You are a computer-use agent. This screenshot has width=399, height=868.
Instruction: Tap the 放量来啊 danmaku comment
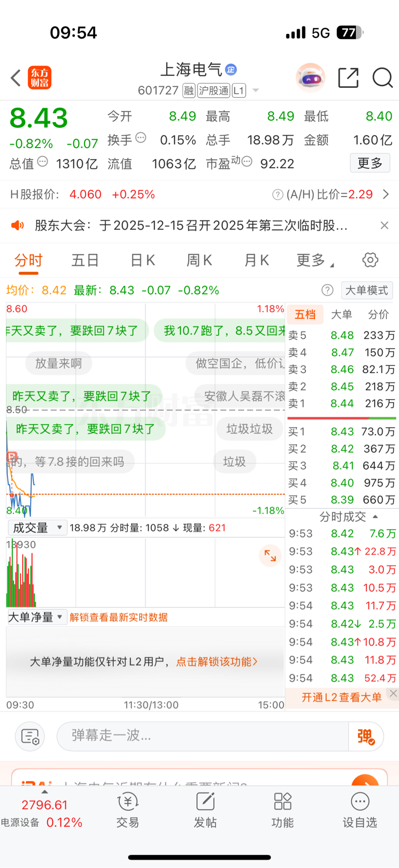point(59,363)
